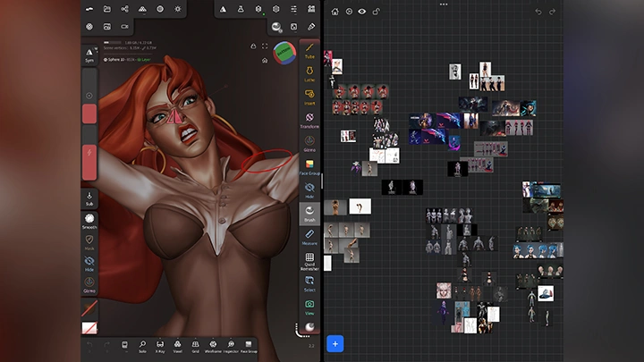Select the Hide shortcut in left toolbar
Viewport: 644px width, 362px height.
[x=89, y=264]
